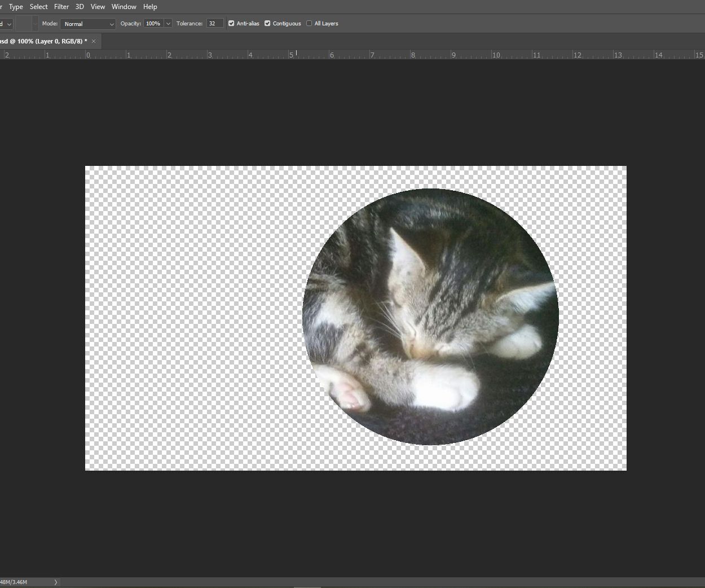Select the open PSD document tab

(44, 41)
